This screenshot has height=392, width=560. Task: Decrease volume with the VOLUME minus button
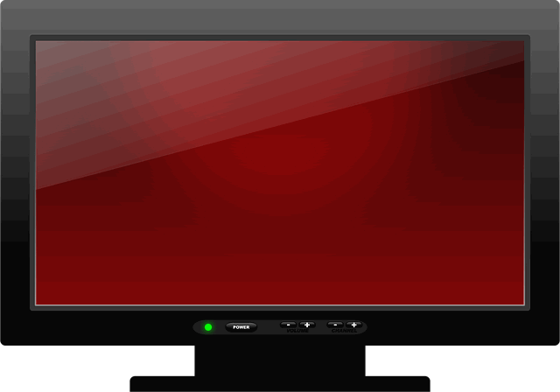288,325
